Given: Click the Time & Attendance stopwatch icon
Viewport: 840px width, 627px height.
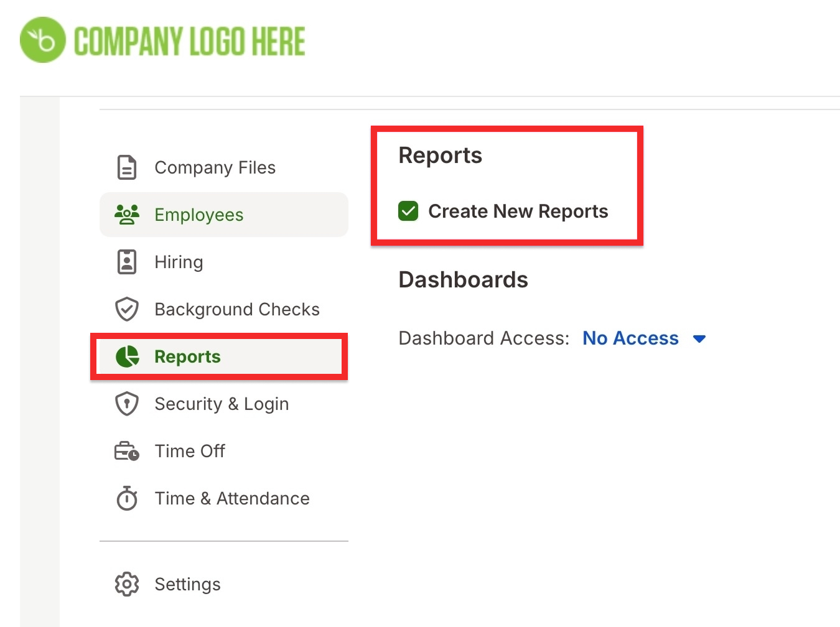Looking at the screenshot, I should [127, 498].
